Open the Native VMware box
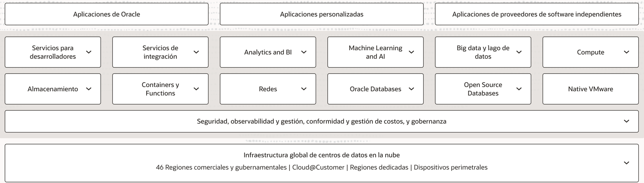644x183 pixels. point(590,89)
